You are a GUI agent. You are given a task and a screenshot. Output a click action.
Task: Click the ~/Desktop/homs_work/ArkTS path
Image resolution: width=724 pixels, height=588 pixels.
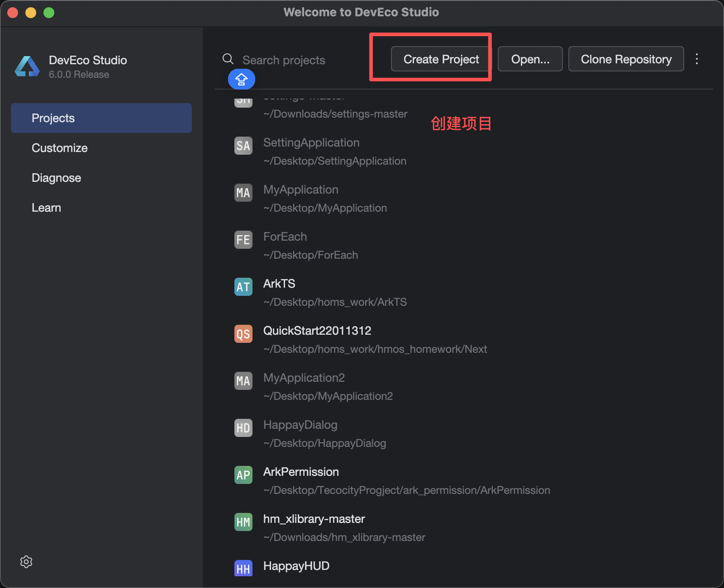point(335,302)
